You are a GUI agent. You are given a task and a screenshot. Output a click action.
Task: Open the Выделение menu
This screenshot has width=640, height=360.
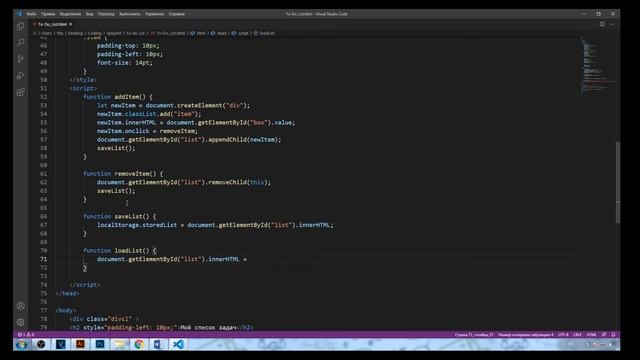pyautogui.click(x=70, y=14)
